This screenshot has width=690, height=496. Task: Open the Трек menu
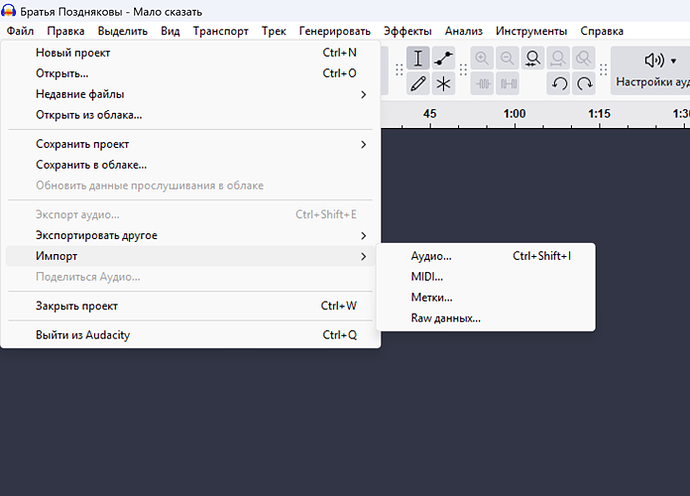point(274,31)
